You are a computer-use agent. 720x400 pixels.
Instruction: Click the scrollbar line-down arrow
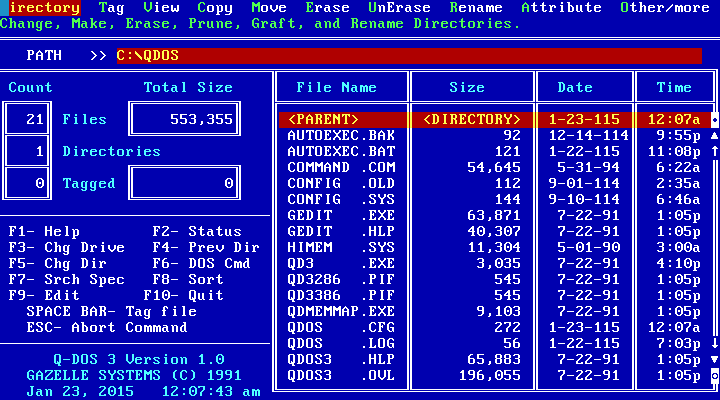pyautogui.click(x=715, y=344)
